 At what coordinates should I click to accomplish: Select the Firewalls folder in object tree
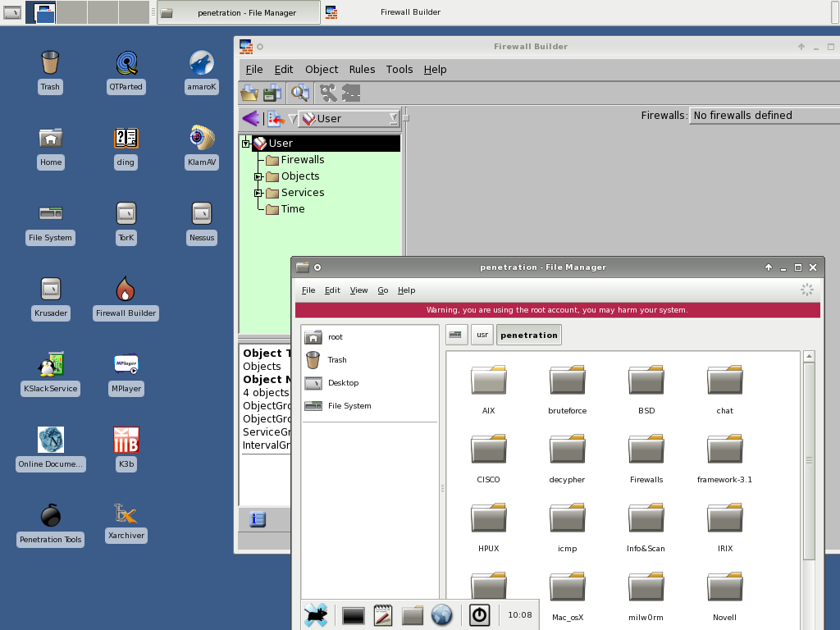295,160
